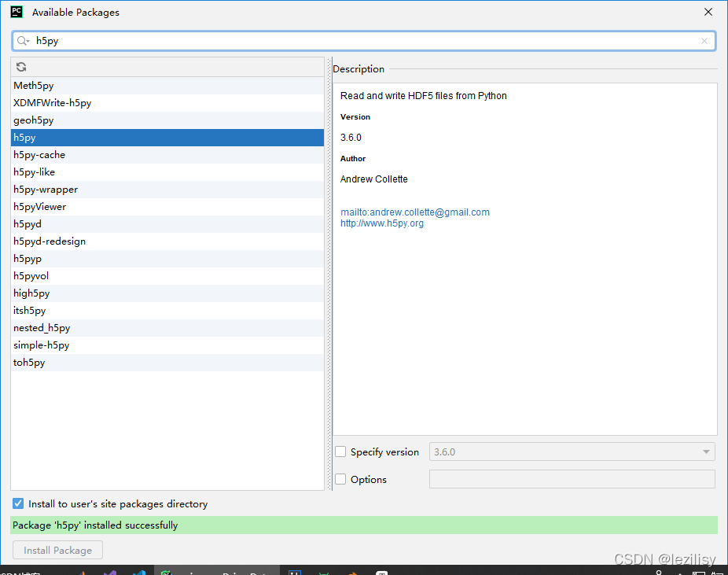Select h5pyViewer package
728x575 pixels.
[x=167, y=207]
